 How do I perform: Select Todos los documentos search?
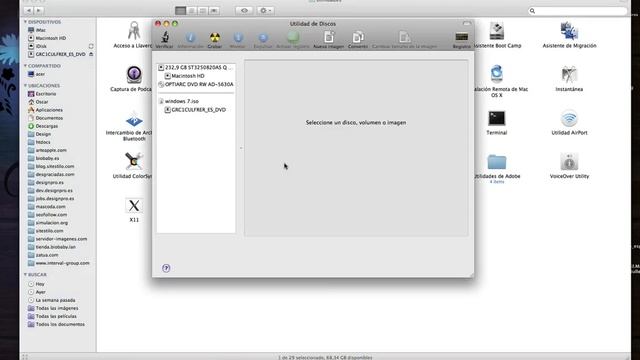point(56,324)
